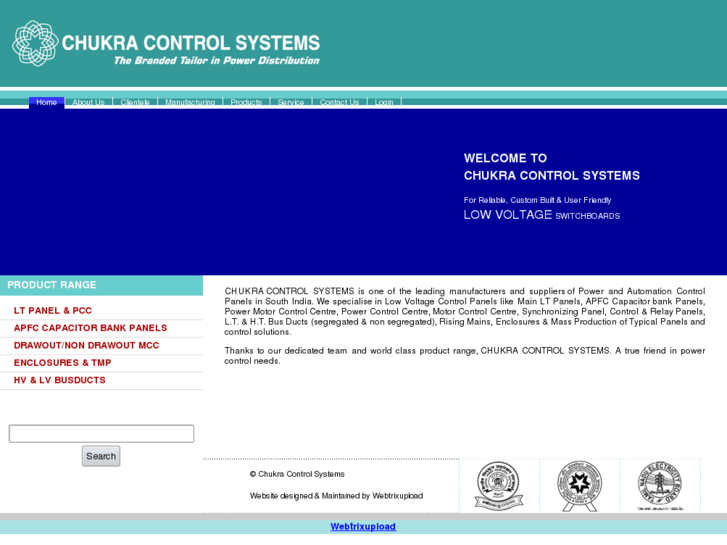Click the 'LOW VOLTAGE SWITCHBOARDS' banner text
The image size is (727, 545).
click(542, 215)
